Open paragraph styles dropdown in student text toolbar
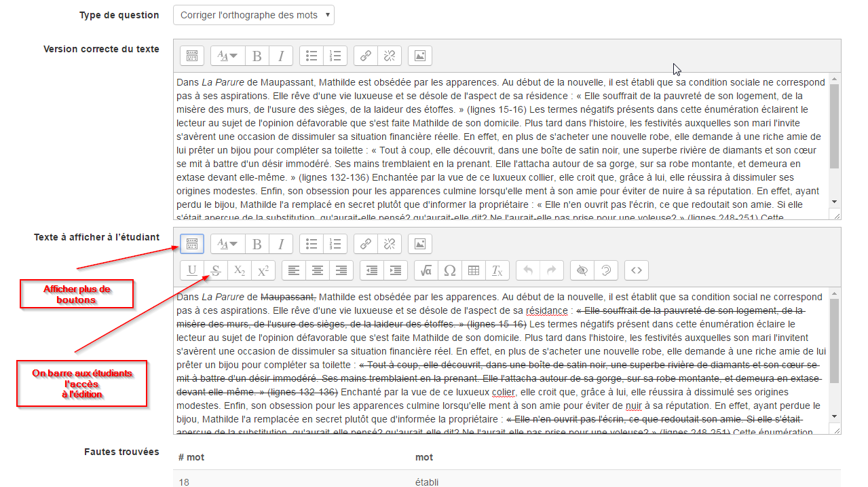 point(228,244)
